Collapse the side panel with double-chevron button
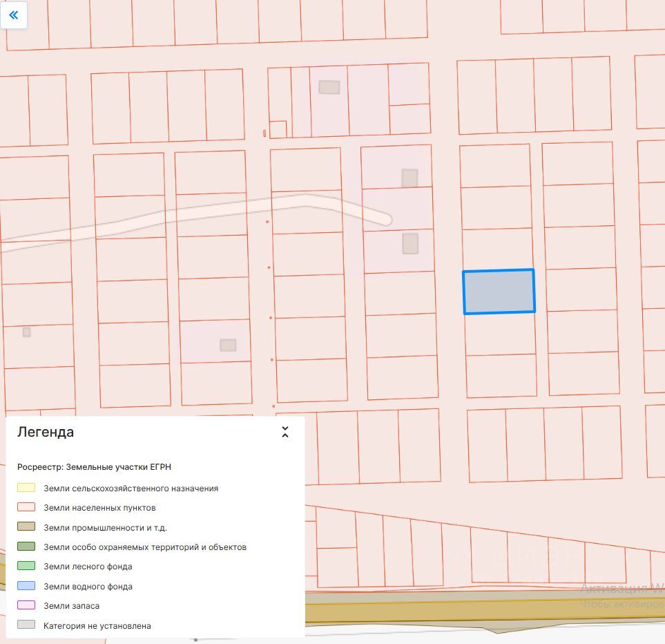Viewport: 665px width, 644px height. click(x=14, y=15)
